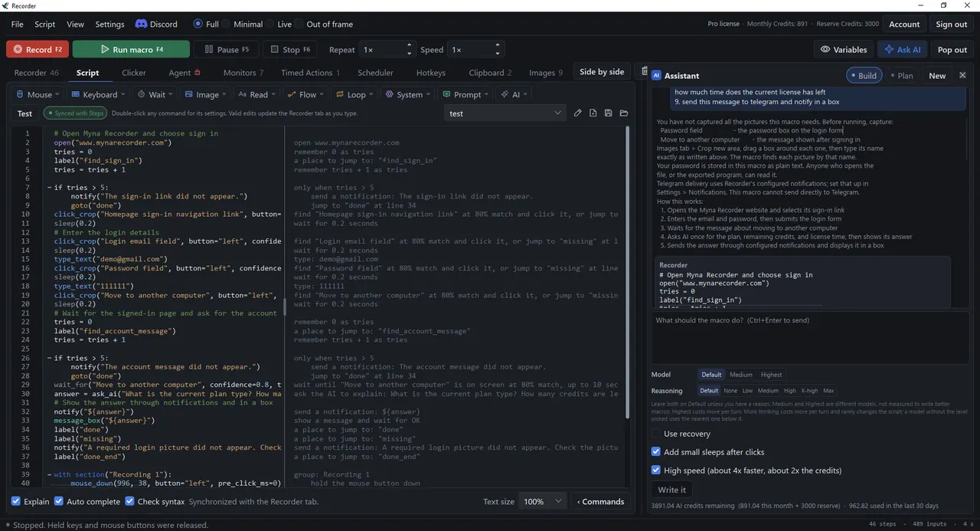Open the AI commands menu

pyautogui.click(x=515, y=94)
